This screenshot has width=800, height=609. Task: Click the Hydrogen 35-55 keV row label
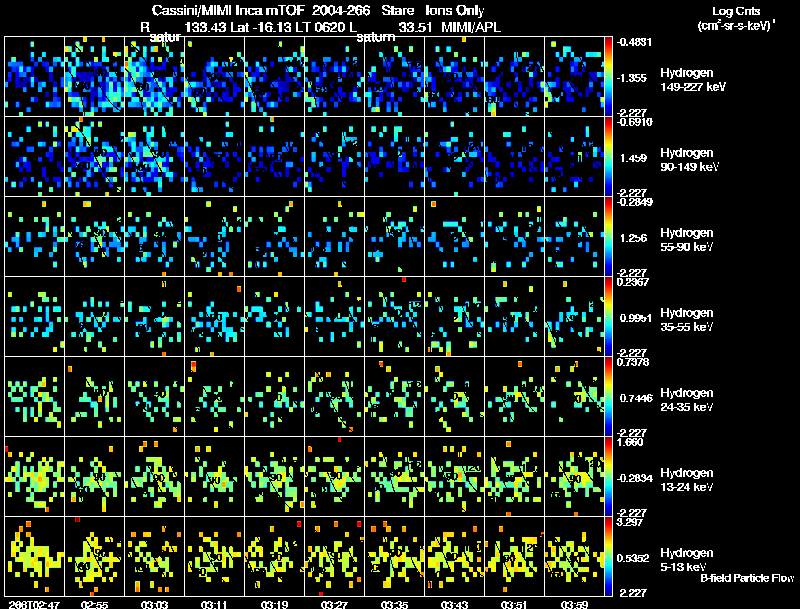[x=686, y=320]
